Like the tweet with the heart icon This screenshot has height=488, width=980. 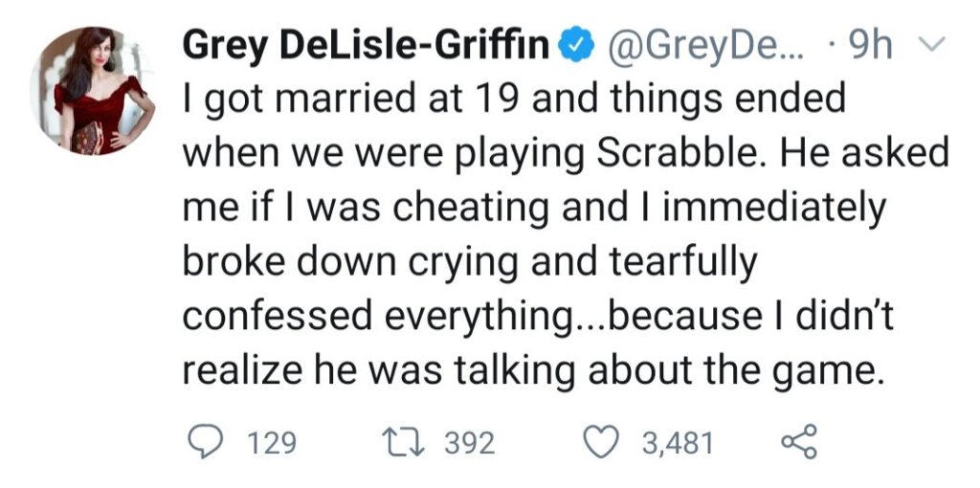[x=602, y=442]
